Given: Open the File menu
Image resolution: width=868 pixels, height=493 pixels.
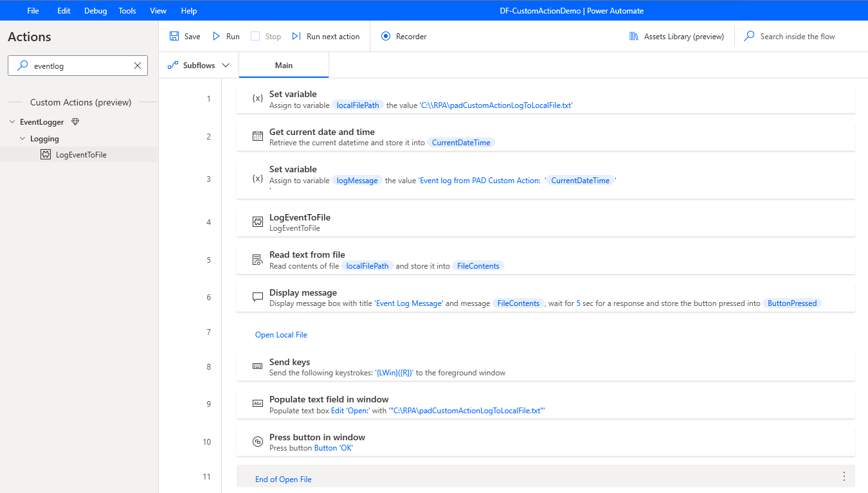Looking at the screenshot, I should tap(33, 11).
